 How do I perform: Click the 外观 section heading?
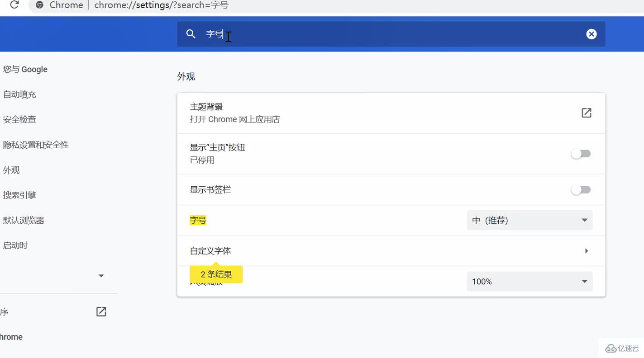(186, 76)
